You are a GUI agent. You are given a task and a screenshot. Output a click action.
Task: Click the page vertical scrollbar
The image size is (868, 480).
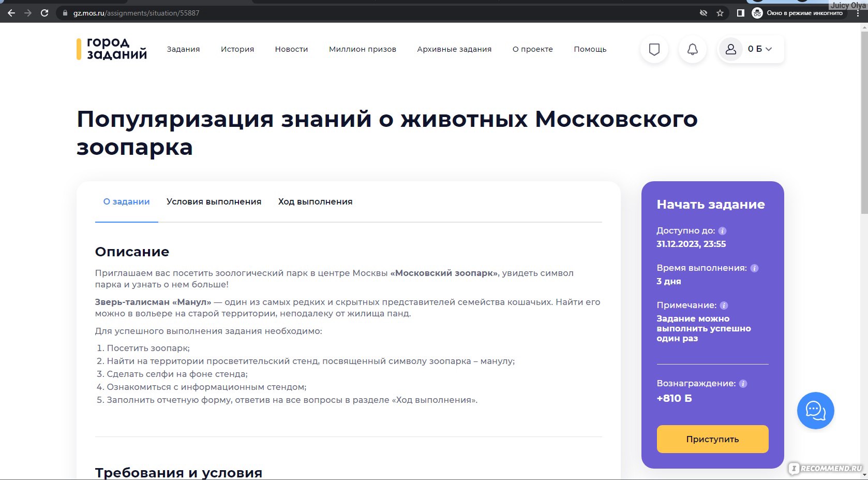click(x=864, y=122)
